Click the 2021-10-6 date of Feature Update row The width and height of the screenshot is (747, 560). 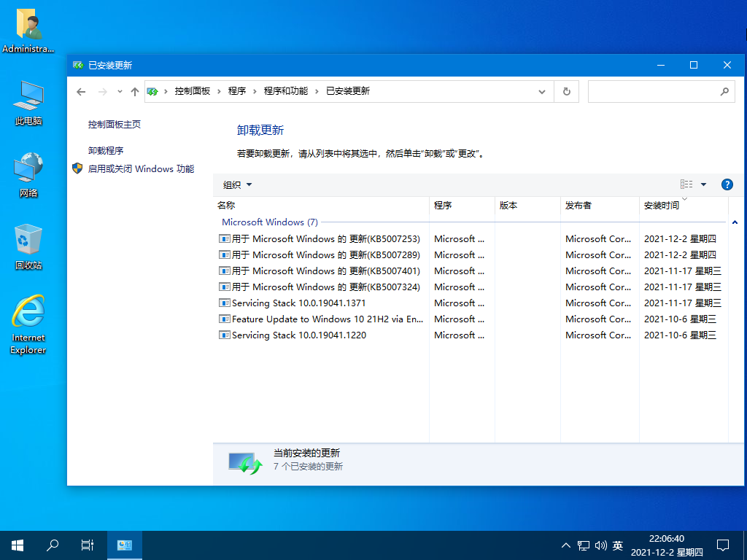680,319
